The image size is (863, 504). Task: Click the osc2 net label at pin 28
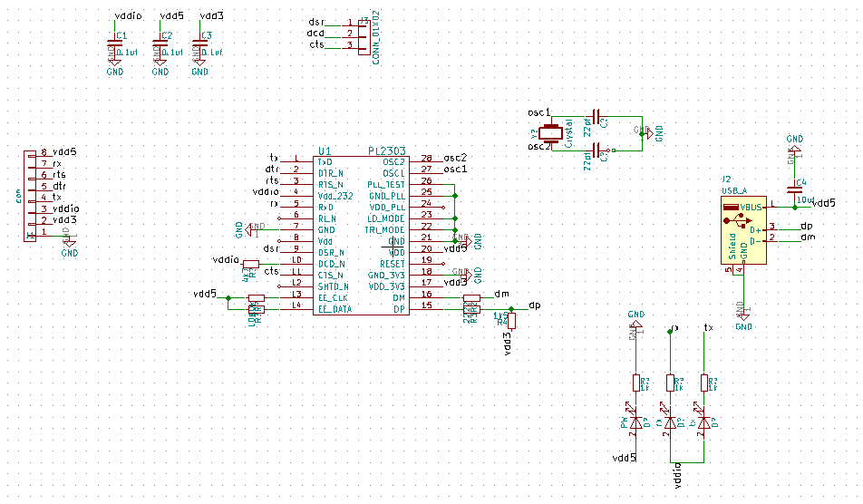point(455,158)
